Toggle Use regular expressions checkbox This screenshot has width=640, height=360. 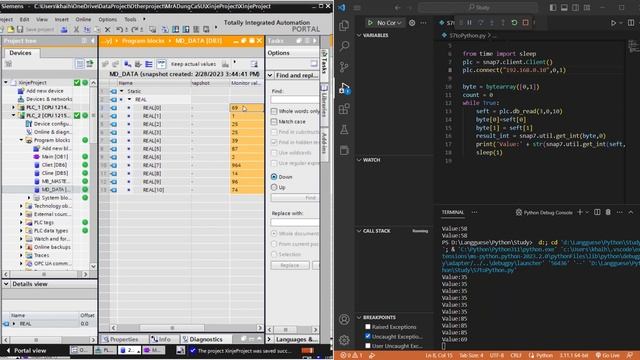coord(274,163)
